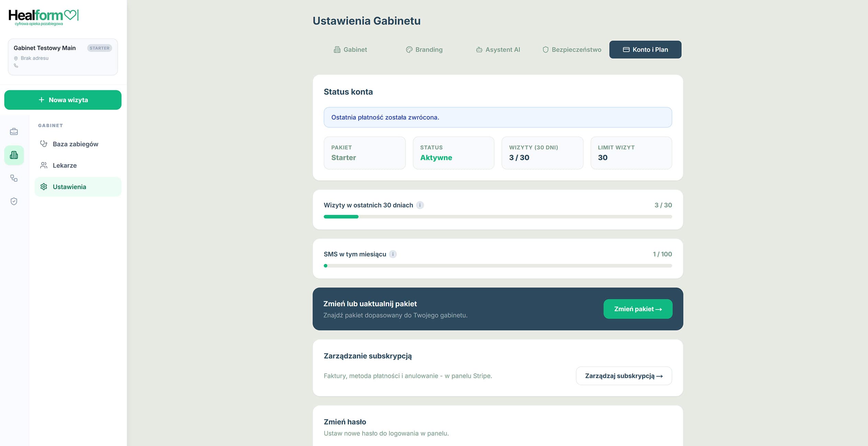Click the 'Ustawienia Gabinetu' page heading

[367, 21]
